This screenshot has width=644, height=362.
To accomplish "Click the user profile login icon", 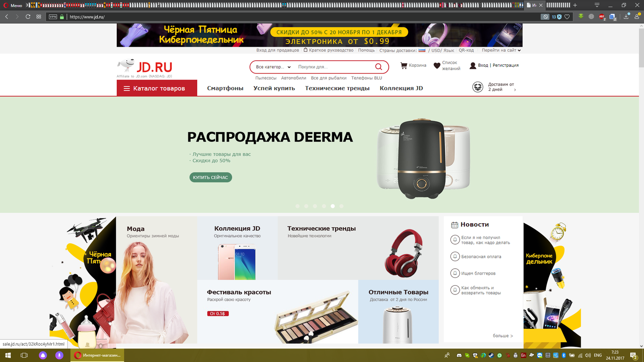I will 473,66.
